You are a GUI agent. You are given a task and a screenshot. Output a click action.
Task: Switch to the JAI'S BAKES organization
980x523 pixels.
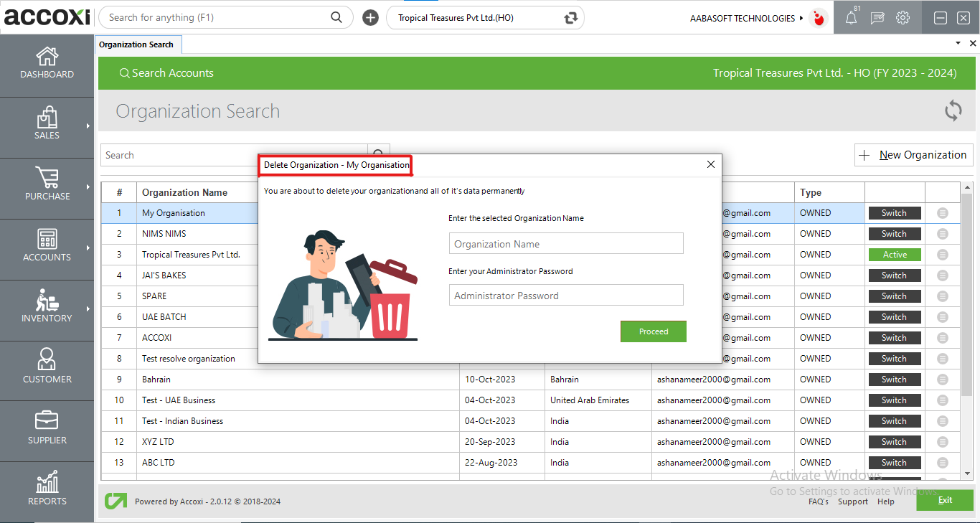895,275
